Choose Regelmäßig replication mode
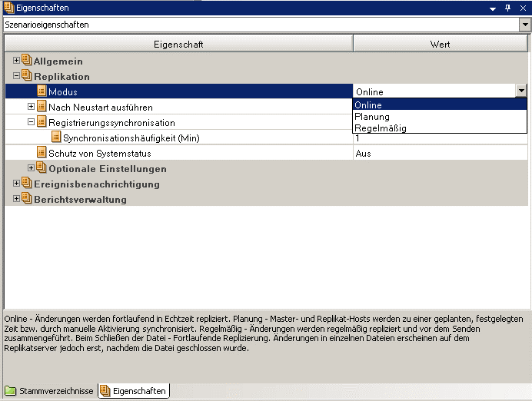 click(x=380, y=128)
